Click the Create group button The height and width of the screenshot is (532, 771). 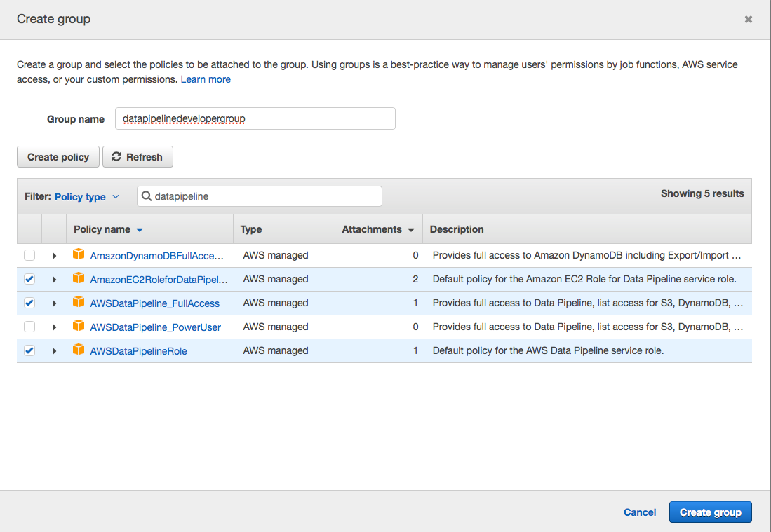tap(710, 512)
